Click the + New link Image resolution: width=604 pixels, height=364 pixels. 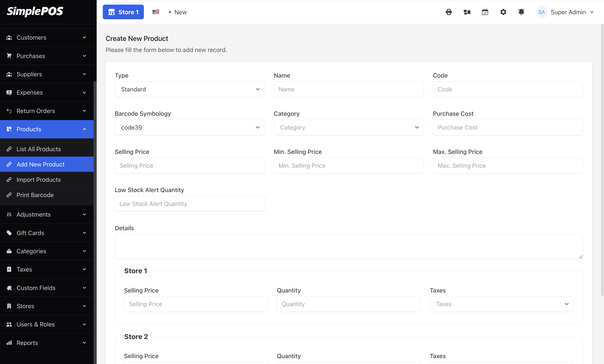(177, 12)
